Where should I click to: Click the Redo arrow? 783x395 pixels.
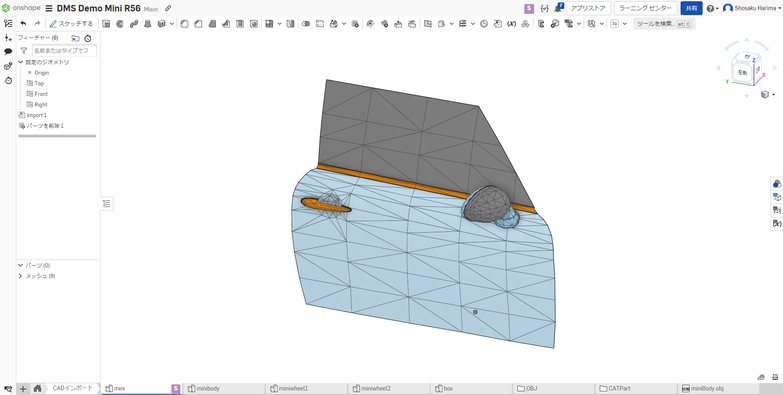coord(37,23)
